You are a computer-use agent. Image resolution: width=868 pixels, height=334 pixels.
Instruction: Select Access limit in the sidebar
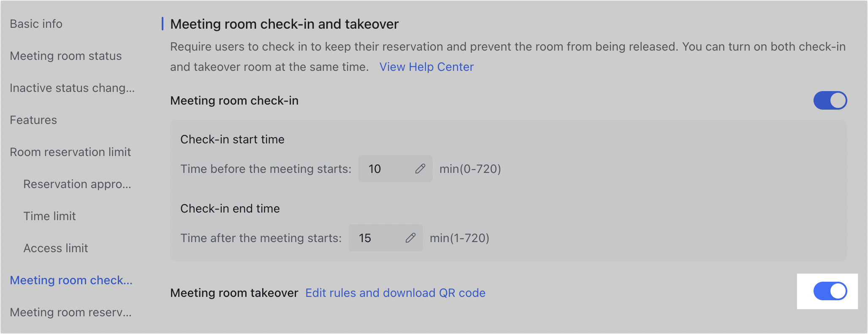click(x=55, y=248)
